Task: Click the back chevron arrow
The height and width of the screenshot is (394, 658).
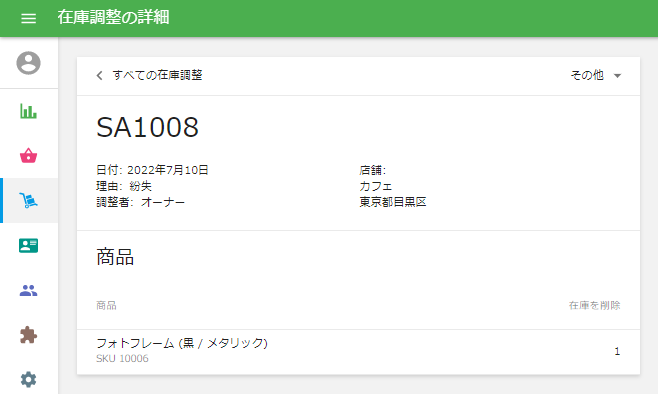Action: click(99, 76)
